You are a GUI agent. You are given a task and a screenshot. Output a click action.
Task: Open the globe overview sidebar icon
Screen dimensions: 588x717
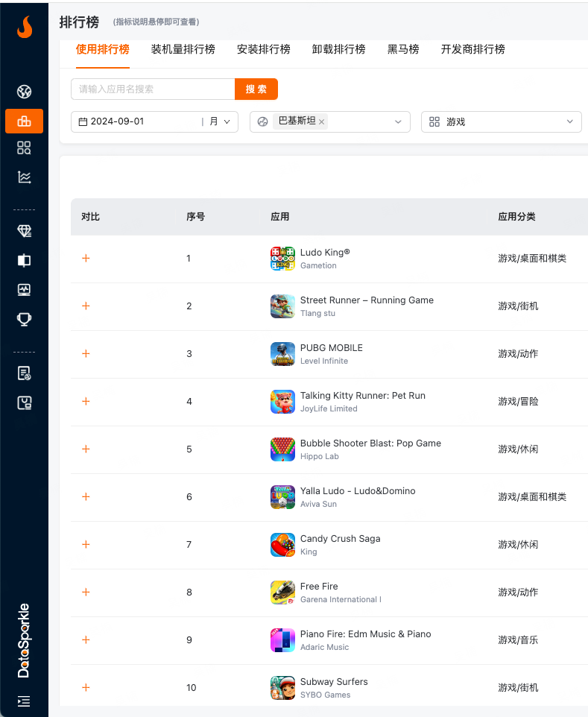tap(25, 92)
